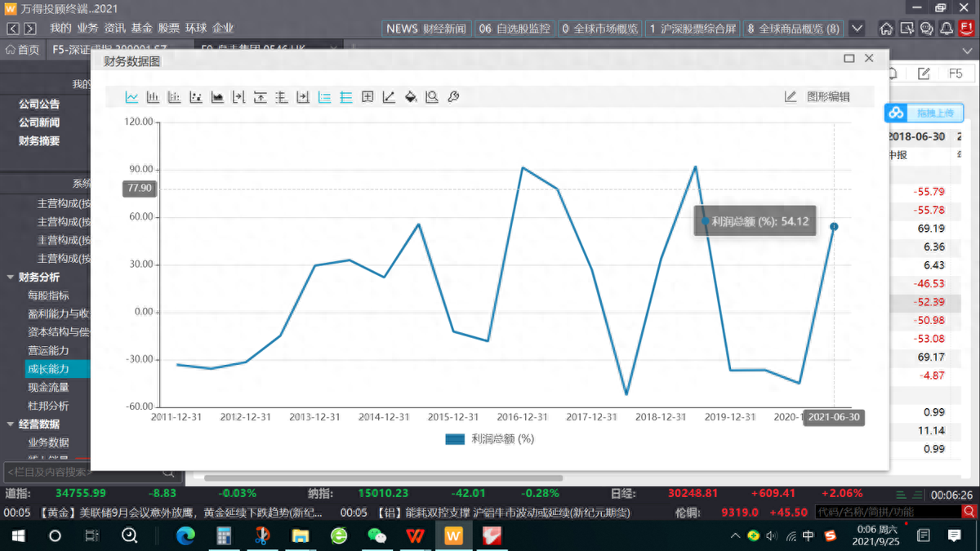Select the line chart type icon
Screen dimensions: 980x551
pyautogui.click(x=131, y=97)
